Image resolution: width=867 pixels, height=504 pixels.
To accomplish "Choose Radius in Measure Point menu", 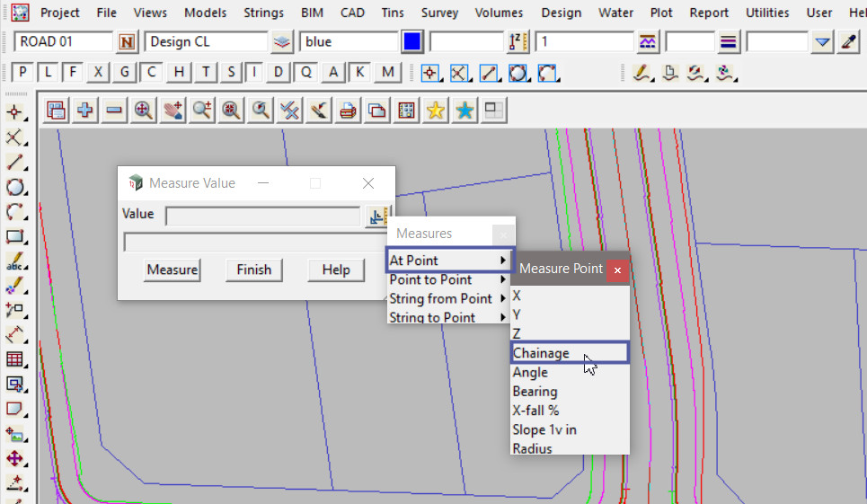I will pyautogui.click(x=571, y=448).
